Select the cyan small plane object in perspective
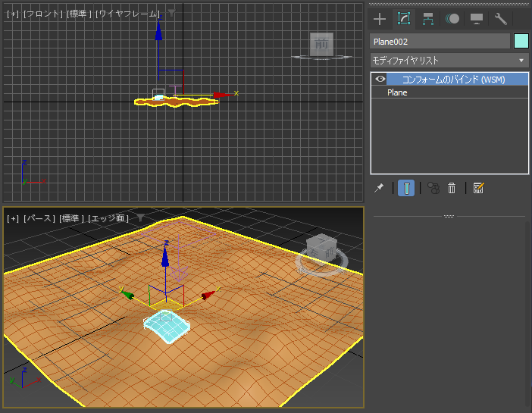532x413 pixels. click(x=167, y=327)
